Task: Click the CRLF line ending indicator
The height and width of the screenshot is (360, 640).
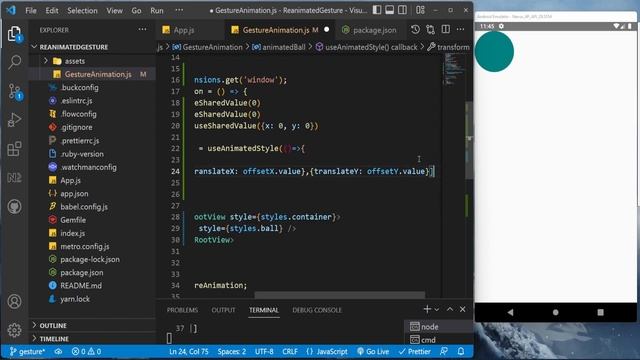Action: (x=290, y=351)
